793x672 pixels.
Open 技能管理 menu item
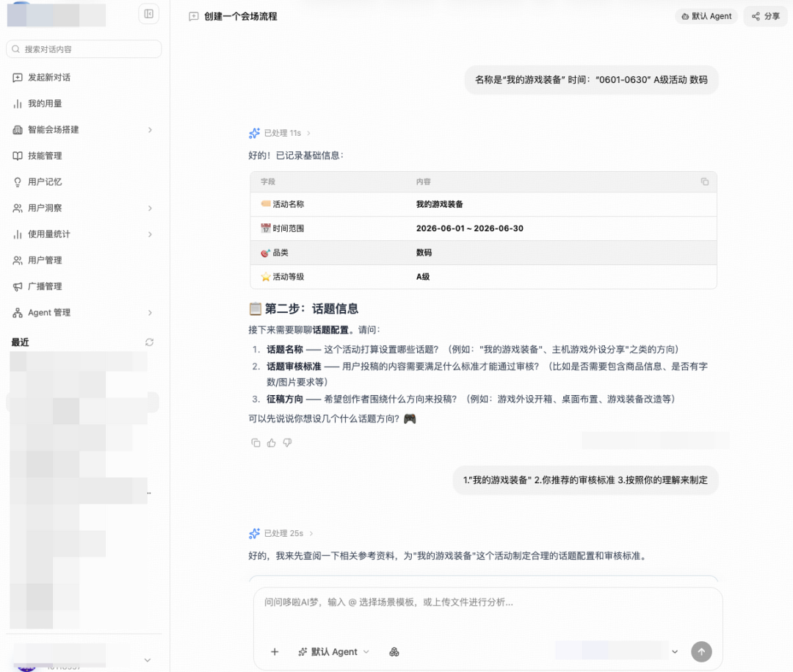(x=84, y=156)
